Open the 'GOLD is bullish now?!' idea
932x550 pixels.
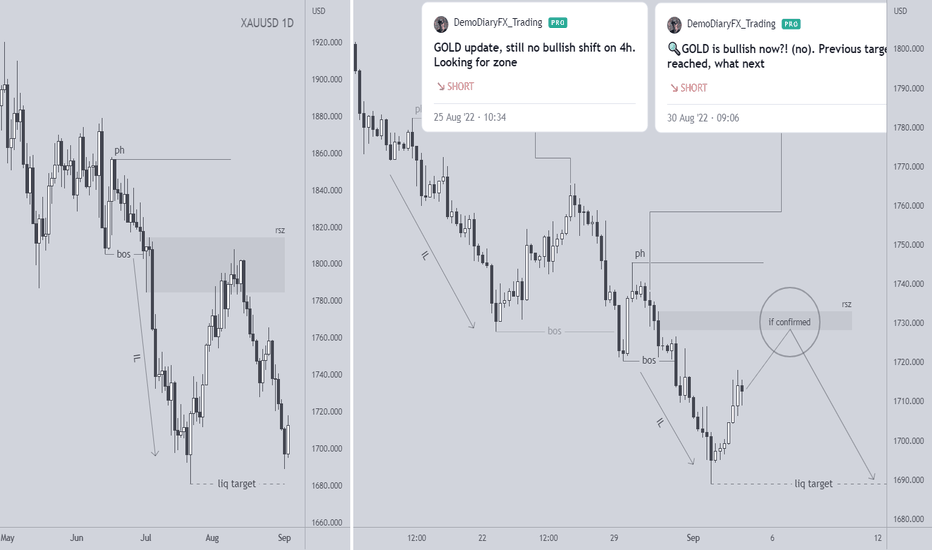pyautogui.click(x=776, y=56)
